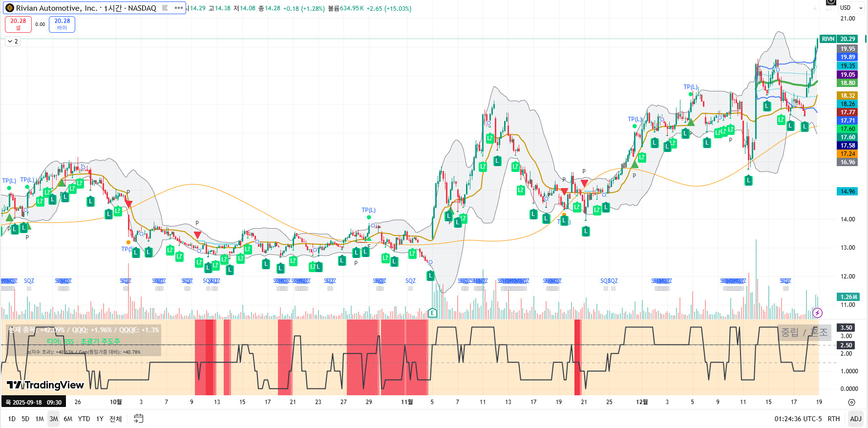This screenshot has width=868, height=428.
Task: Click the 16.96 gray price label
Action: 847,162
